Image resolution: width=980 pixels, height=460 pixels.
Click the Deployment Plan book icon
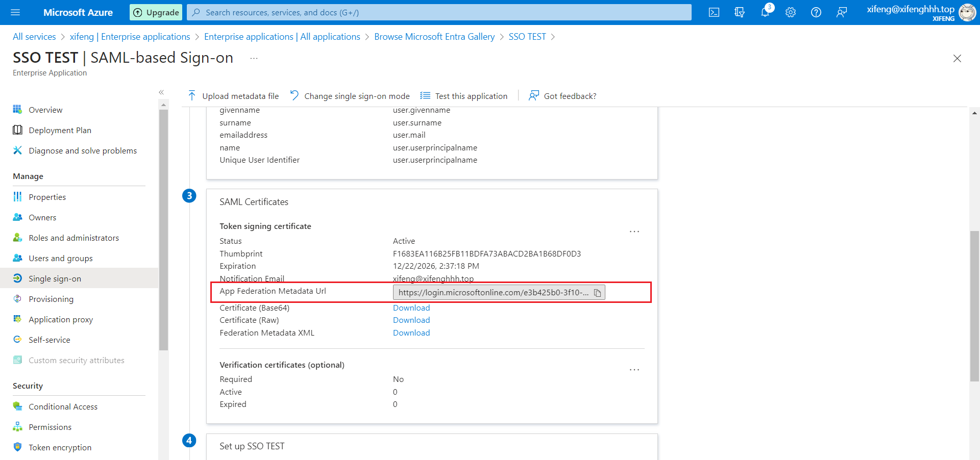[17, 130]
